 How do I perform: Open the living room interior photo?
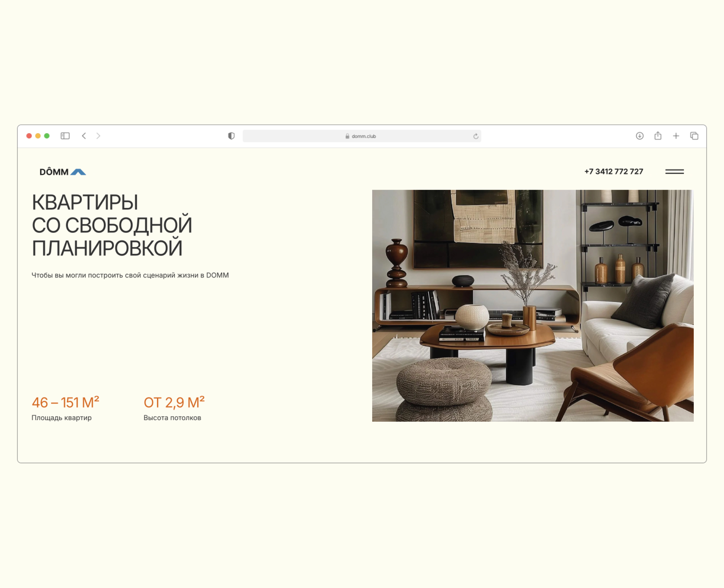533,305
